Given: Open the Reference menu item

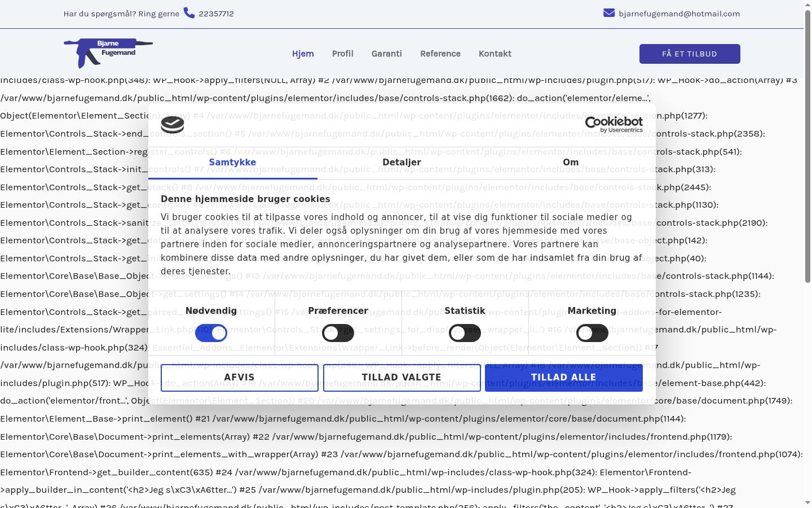Looking at the screenshot, I should tap(440, 54).
